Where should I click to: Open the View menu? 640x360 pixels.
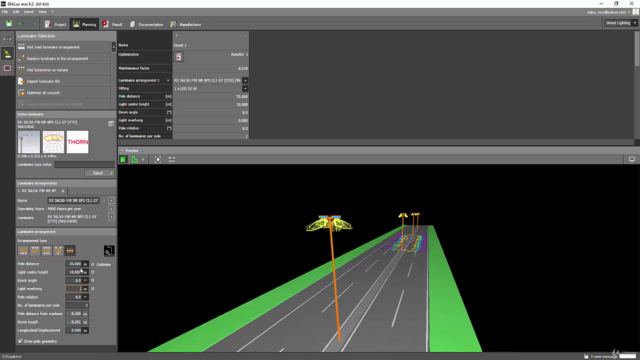pos(42,12)
